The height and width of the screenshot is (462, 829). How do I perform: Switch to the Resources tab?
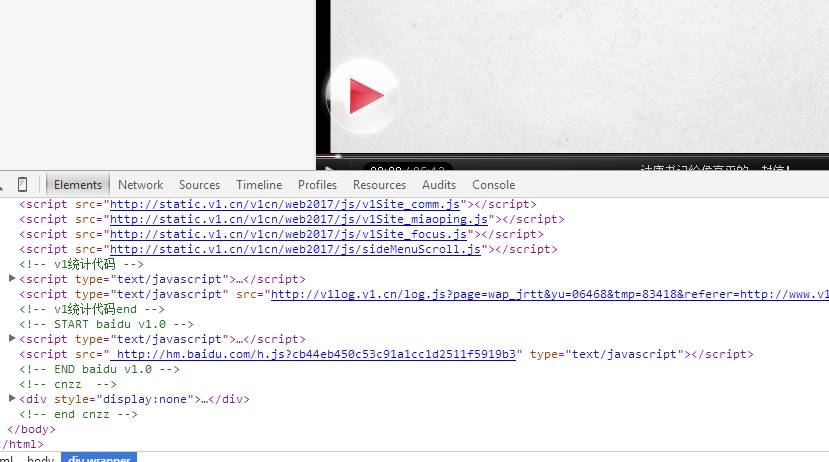(x=380, y=184)
